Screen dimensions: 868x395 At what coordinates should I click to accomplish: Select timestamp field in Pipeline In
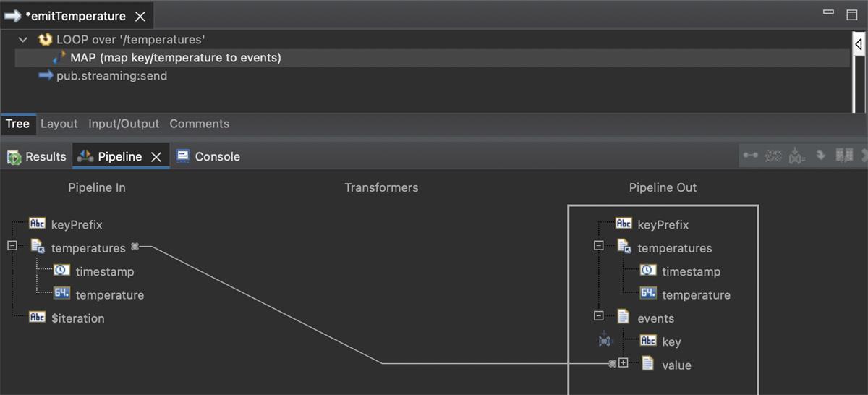(105, 272)
